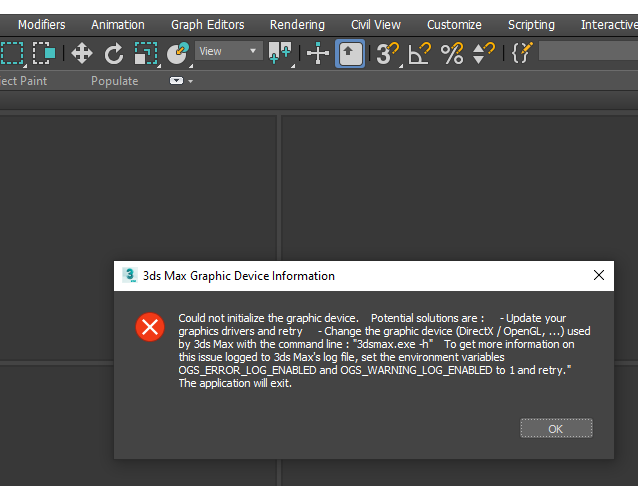
Task: Toggle Spinner Snap icon
Action: (x=483, y=53)
